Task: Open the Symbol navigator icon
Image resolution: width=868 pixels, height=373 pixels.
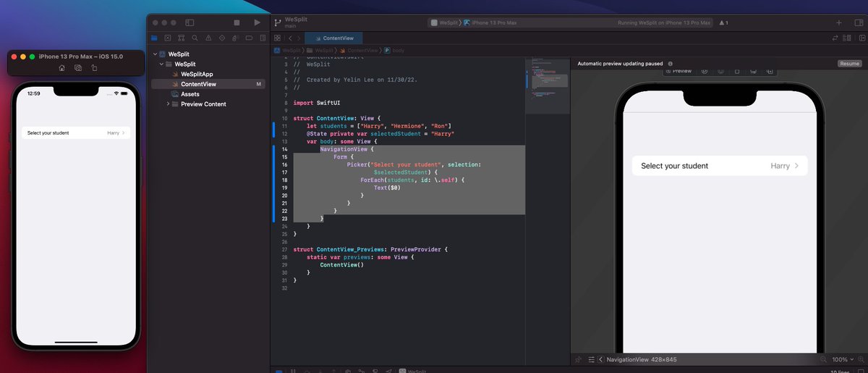Action: (x=182, y=38)
